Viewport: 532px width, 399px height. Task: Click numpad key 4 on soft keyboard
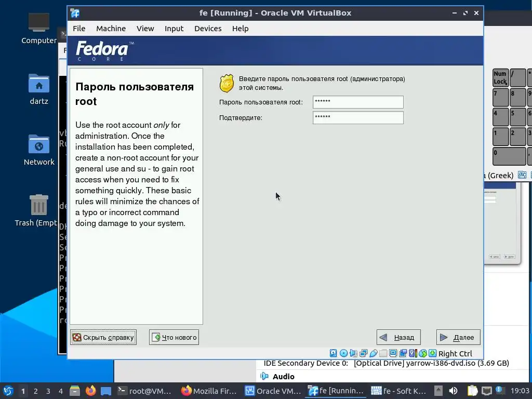500,117
